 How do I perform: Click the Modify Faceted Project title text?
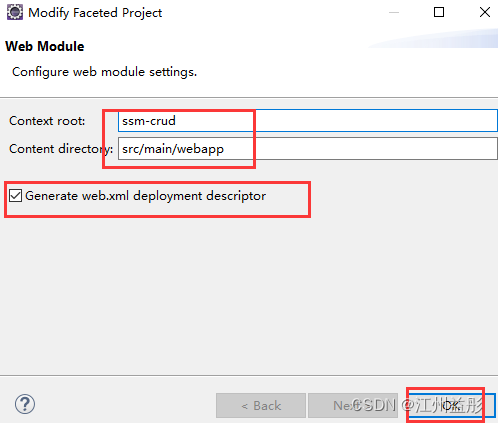95,13
